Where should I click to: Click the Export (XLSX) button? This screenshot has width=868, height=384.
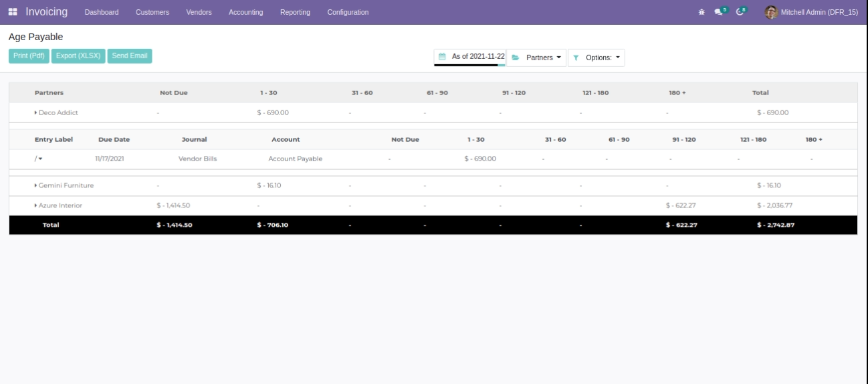tap(78, 56)
